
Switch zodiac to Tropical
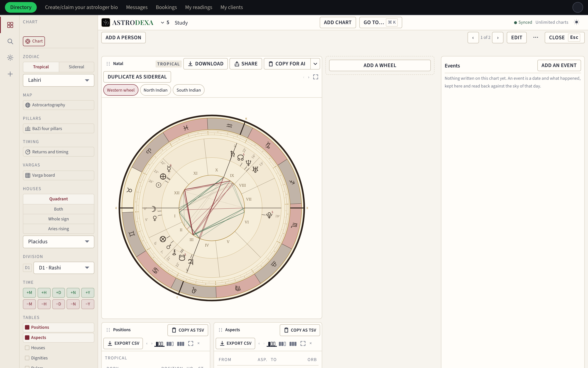point(41,67)
